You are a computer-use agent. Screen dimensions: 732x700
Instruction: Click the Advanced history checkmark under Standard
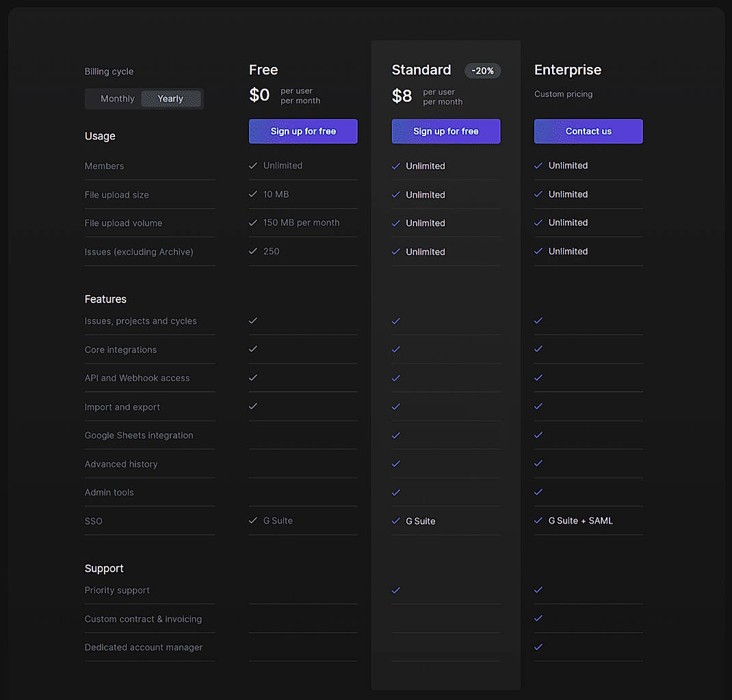click(396, 464)
